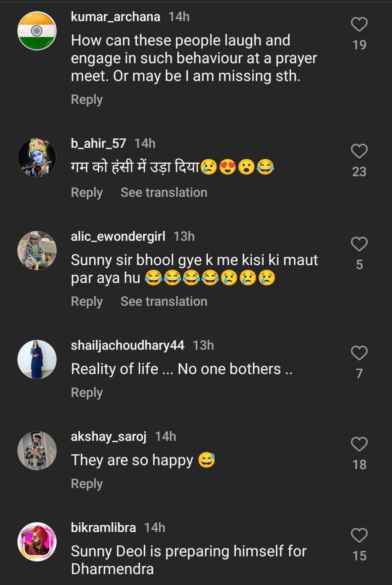
Task: Open the bikramlibra username link
Action: coord(103,528)
